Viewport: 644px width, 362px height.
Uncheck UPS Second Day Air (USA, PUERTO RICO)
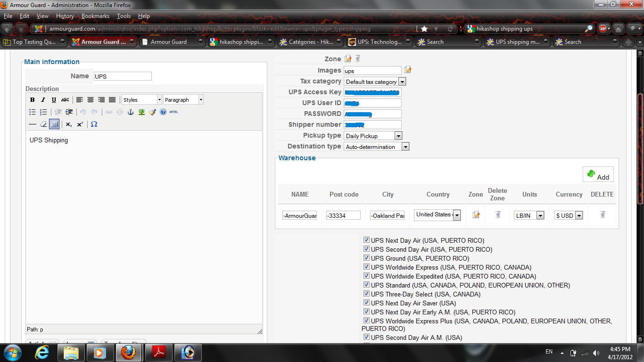366,249
